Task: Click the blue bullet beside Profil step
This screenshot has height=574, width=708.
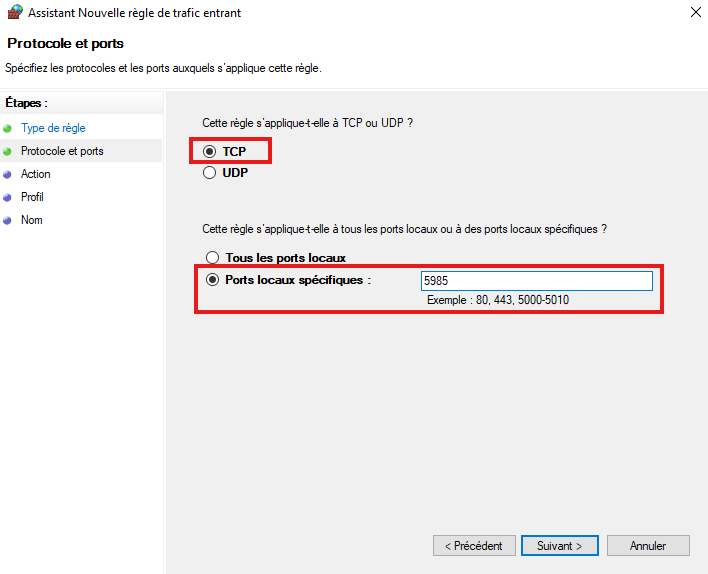Action: (x=8, y=197)
